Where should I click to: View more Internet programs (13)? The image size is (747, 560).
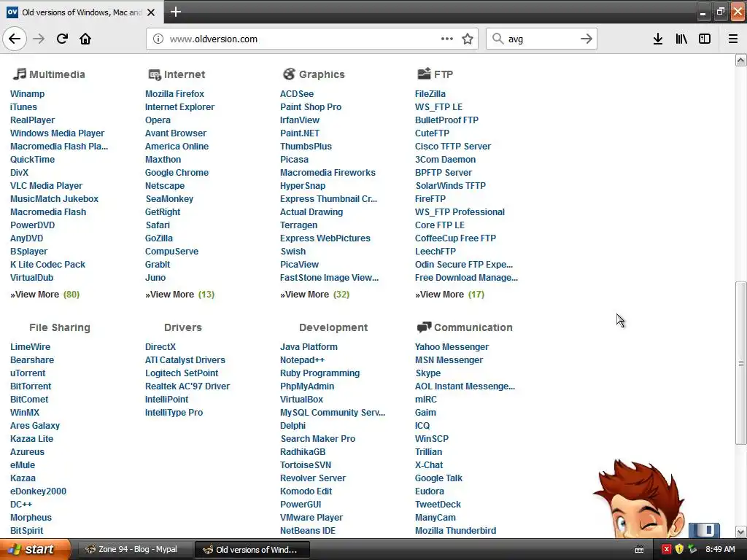tap(179, 295)
